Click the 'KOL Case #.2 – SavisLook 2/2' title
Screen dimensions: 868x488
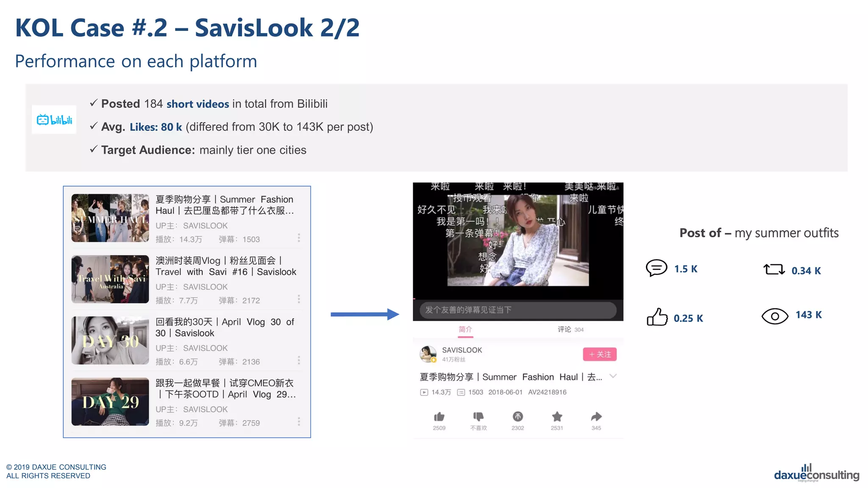point(187,28)
